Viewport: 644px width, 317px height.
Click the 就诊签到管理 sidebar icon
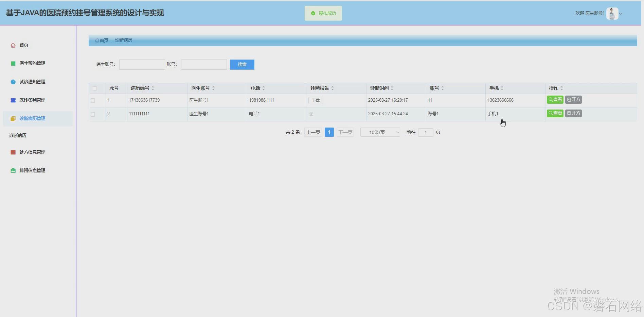point(13,100)
